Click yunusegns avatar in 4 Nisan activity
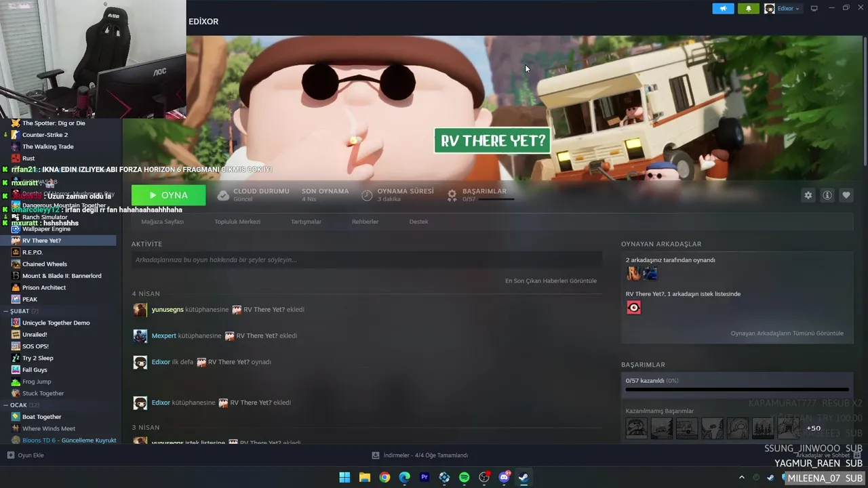 click(x=140, y=310)
